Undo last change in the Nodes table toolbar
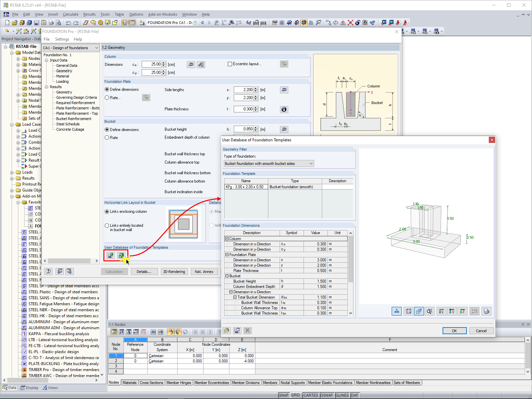Screen dimensions: 532x399 click(x=171, y=332)
